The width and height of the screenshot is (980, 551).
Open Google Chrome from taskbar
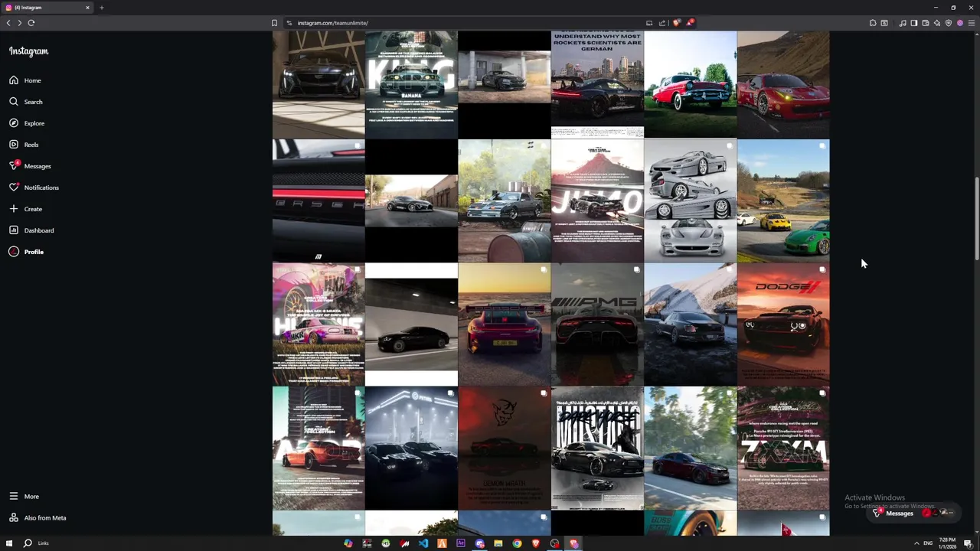pos(517,543)
